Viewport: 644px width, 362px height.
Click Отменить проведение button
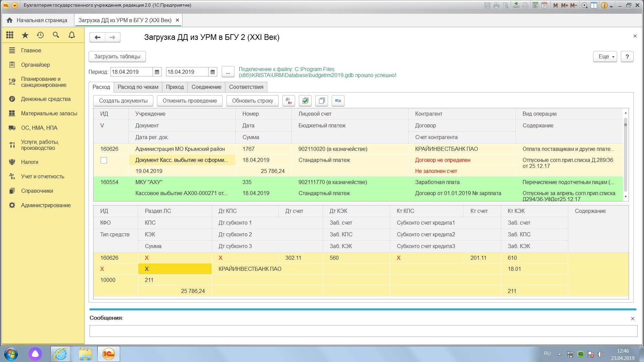(x=190, y=101)
